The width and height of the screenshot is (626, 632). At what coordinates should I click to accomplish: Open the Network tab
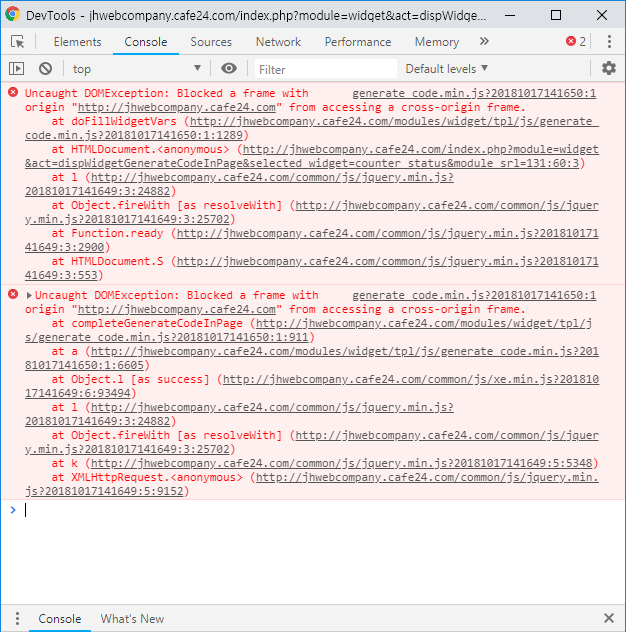pyautogui.click(x=278, y=42)
